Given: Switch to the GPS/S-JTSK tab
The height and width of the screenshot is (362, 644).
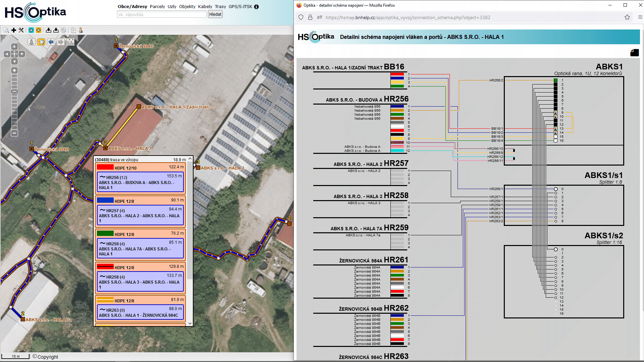Looking at the screenshot, I should tap(240, 7).
